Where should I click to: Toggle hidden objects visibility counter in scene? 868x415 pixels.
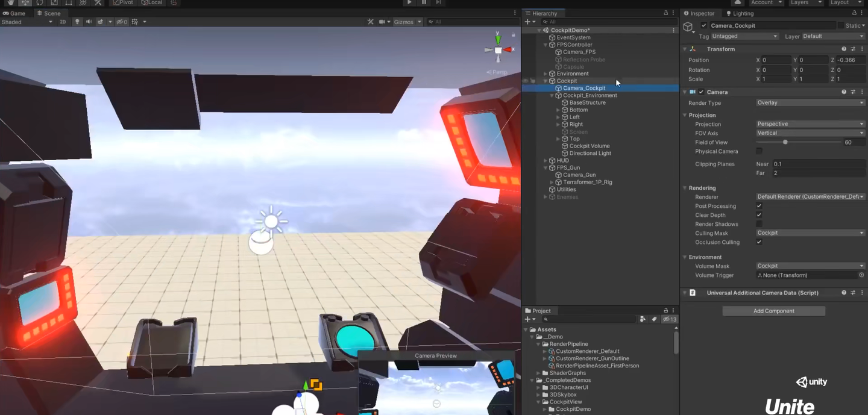coord(122,22)
